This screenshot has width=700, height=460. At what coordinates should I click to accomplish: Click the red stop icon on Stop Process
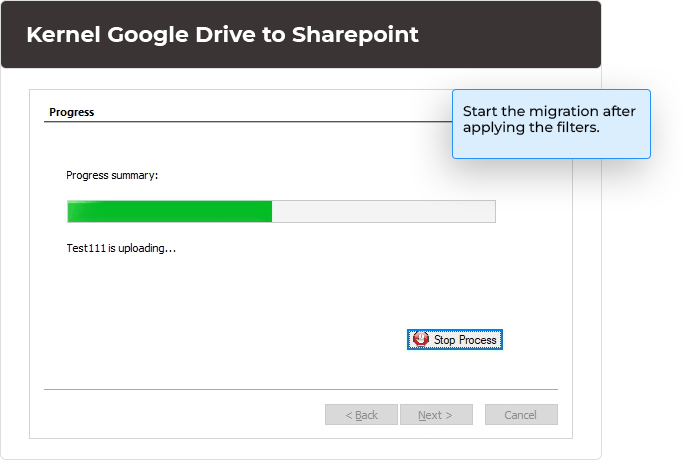pos(421,339)
